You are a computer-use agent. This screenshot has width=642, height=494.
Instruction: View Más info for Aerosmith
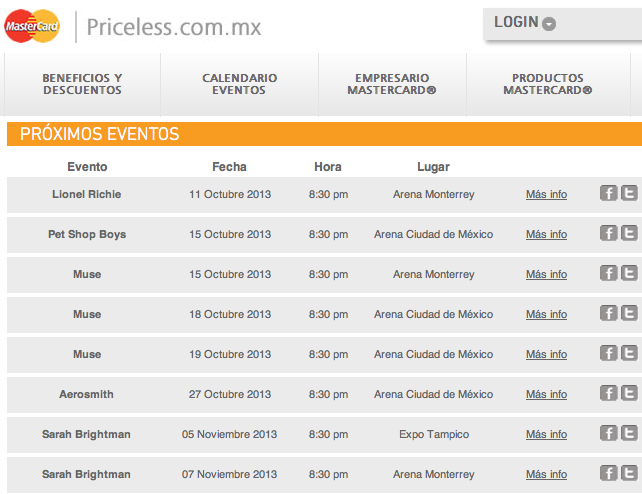coord(546,395)
